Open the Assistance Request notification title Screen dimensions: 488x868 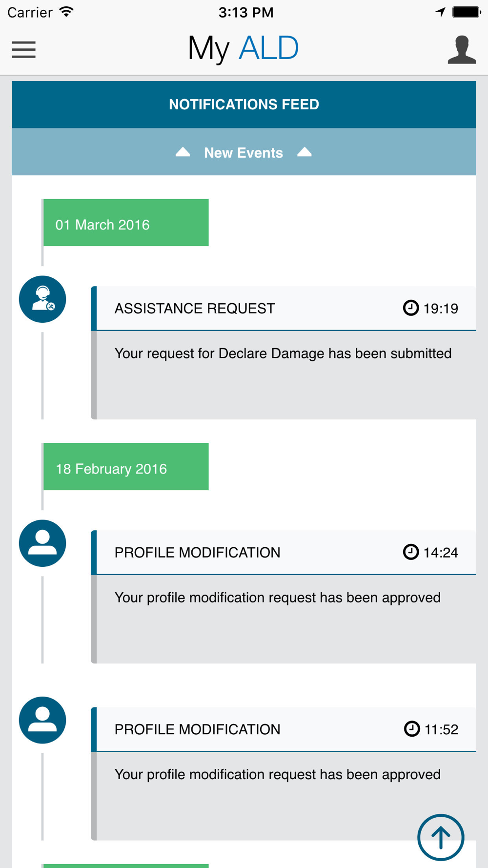(195, 309)
